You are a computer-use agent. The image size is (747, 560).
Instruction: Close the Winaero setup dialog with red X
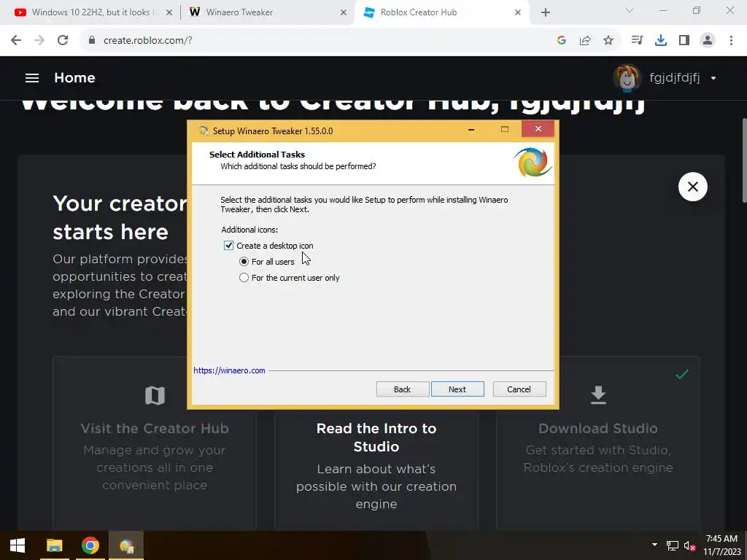[538, 128]
